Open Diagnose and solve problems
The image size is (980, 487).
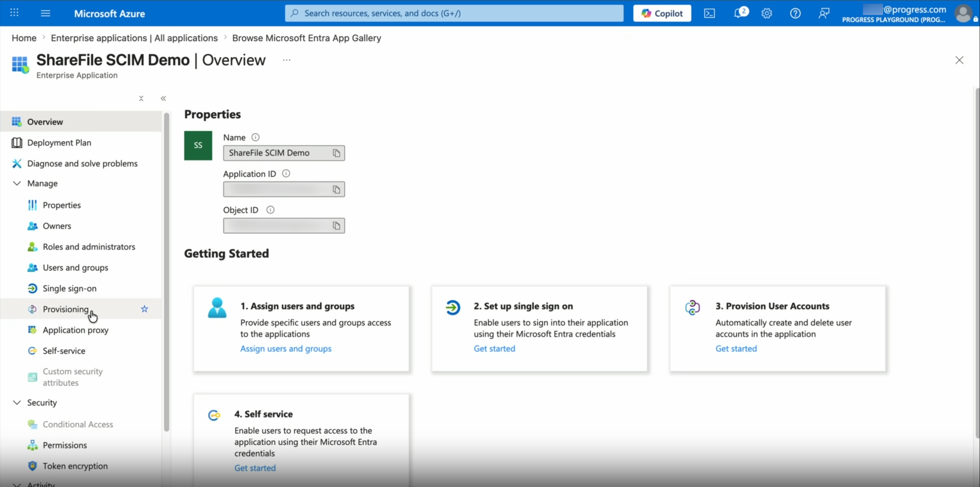pyautogui.click(x=81, y=163)
